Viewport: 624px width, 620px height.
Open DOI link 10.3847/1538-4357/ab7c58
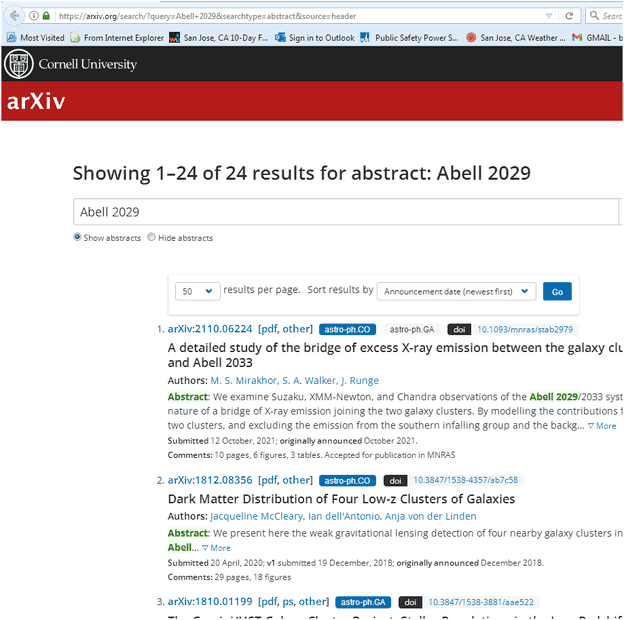[x=466, y=480]
